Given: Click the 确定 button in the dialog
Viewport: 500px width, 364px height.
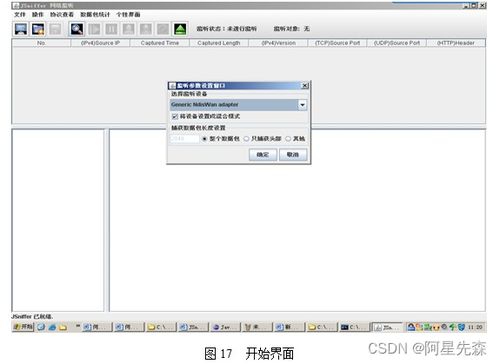Looking at the screenshot, I should (263, 155).
